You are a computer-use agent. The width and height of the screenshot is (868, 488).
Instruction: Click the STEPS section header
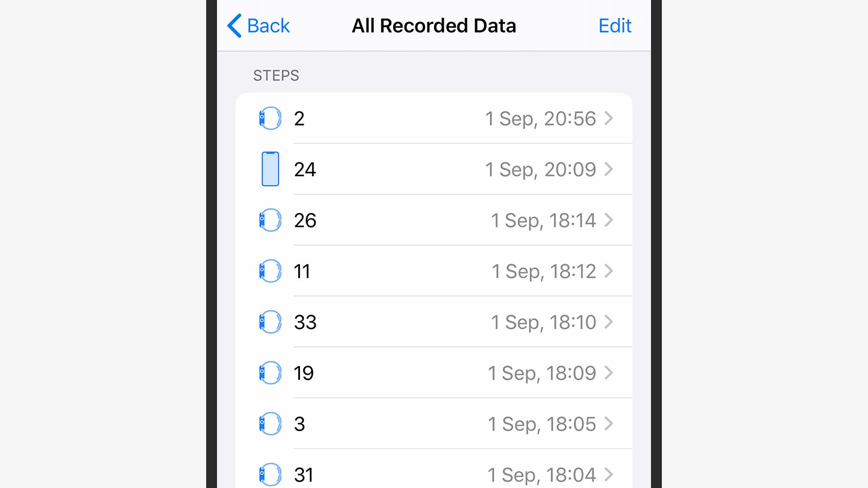276,75
